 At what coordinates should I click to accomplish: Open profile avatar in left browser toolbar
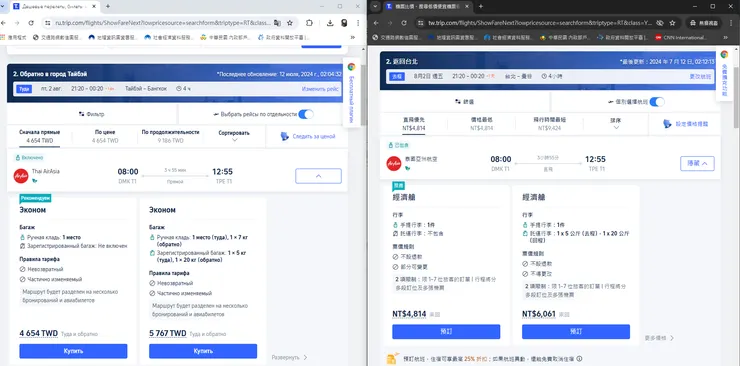(344, 23)
